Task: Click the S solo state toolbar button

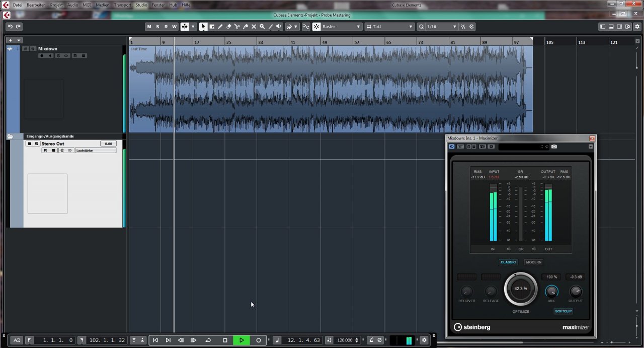Action: tap(157, 27)
